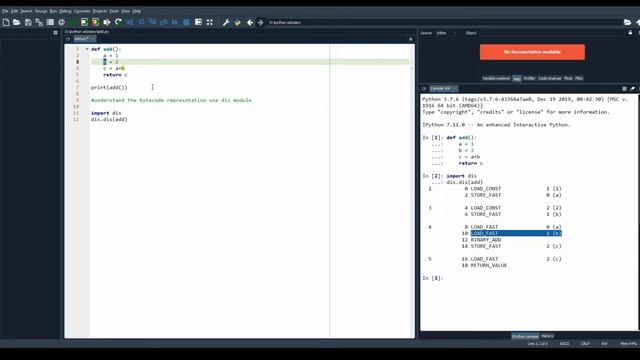Open the Search menu
Viewport: 640px width, 360px height.
click(26, 11)
